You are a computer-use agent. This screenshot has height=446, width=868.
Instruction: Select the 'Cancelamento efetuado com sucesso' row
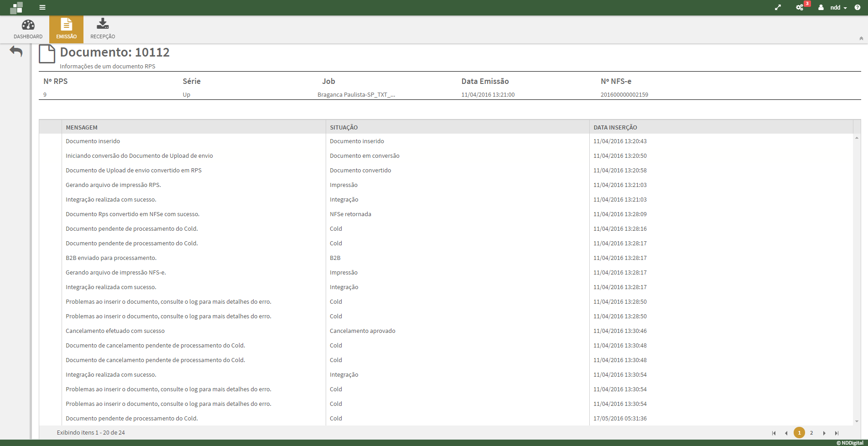(115, 331)
